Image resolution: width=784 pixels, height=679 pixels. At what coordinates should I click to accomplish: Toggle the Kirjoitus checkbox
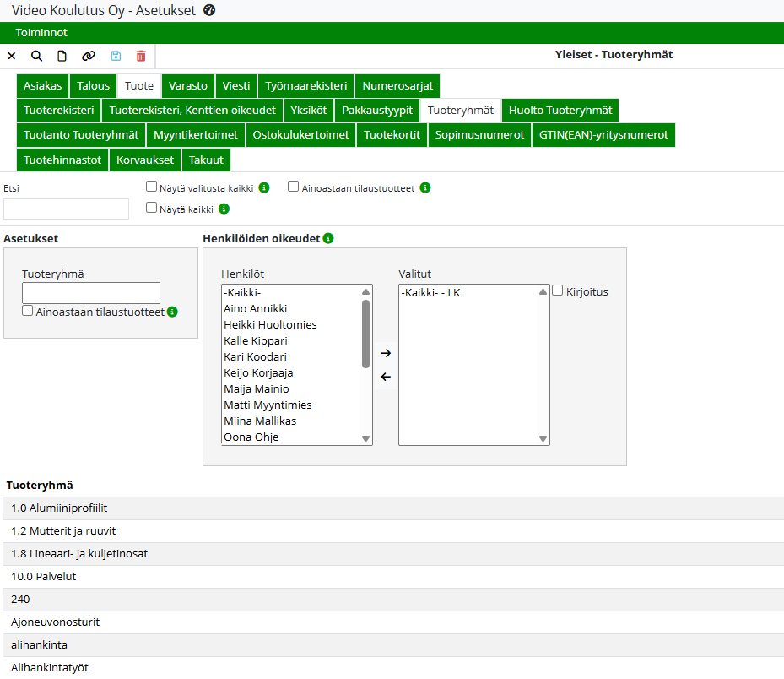pyautogui.click(x=558, y=291)
